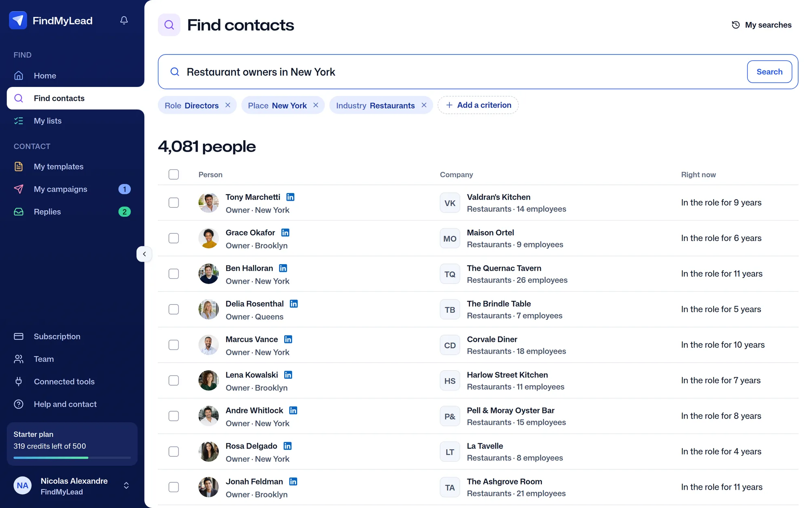Check the box for Delia Rosenthal

[174, 309]
